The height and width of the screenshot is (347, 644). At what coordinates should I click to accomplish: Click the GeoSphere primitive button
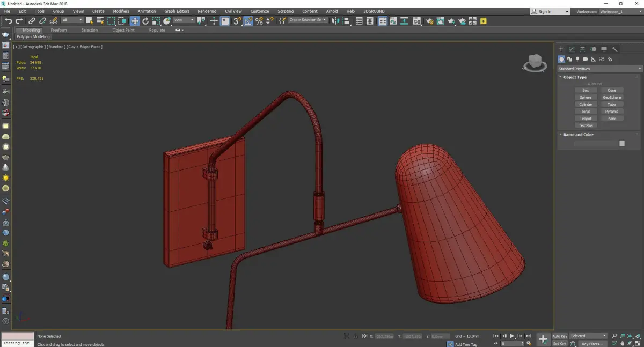612,97
